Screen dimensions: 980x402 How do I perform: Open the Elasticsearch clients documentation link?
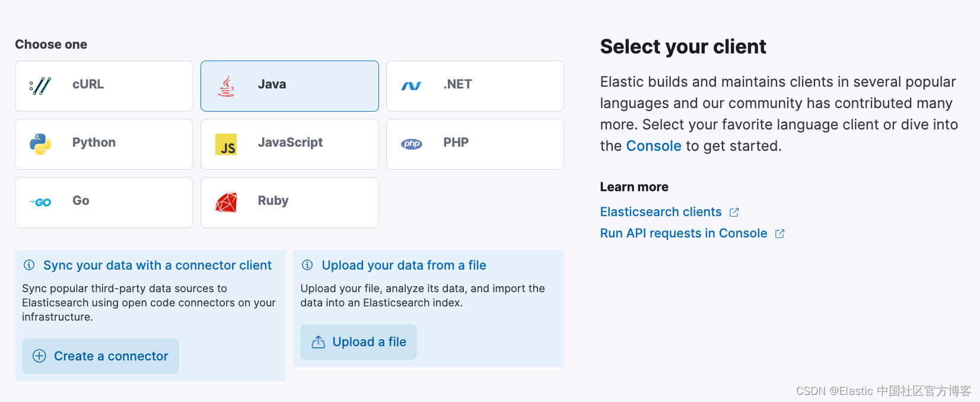click(x=660, y=212)
